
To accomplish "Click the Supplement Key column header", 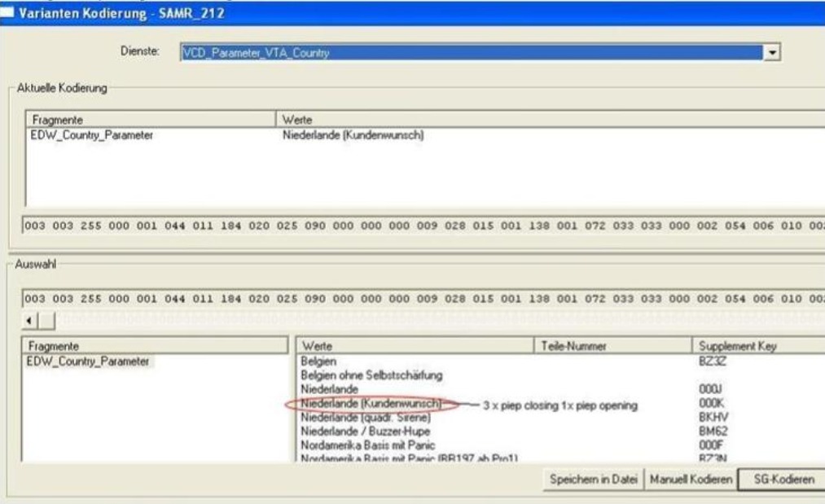I will click(x=730, y=347).
